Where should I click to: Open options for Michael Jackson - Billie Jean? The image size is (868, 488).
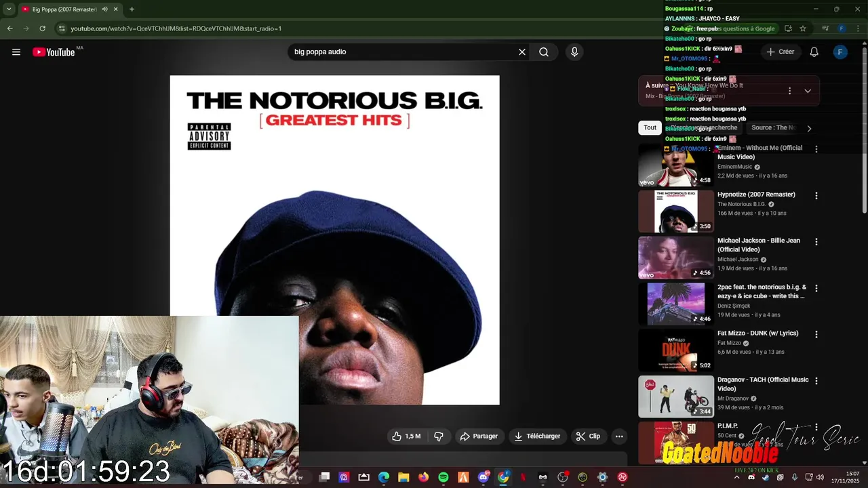(x=816, y=242)
